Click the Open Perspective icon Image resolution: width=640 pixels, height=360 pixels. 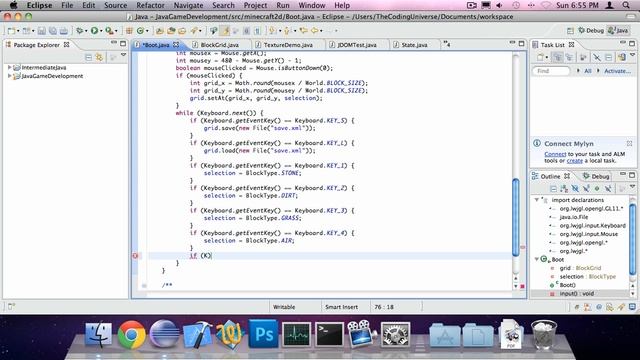point(570,31)
